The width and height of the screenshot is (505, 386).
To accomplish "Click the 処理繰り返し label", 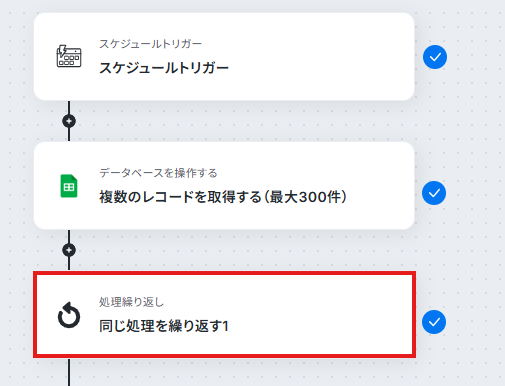I will click(131, 302).
